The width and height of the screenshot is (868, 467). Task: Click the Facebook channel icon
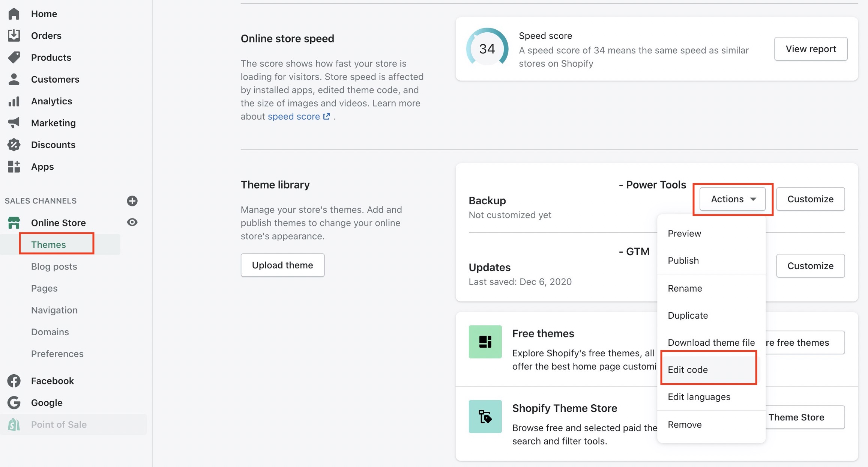pos(14,381)
